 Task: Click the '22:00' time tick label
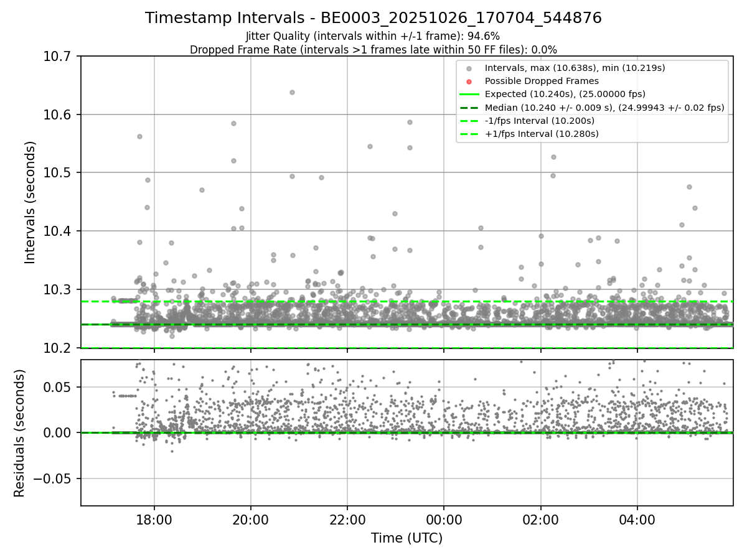coord(347,519)
